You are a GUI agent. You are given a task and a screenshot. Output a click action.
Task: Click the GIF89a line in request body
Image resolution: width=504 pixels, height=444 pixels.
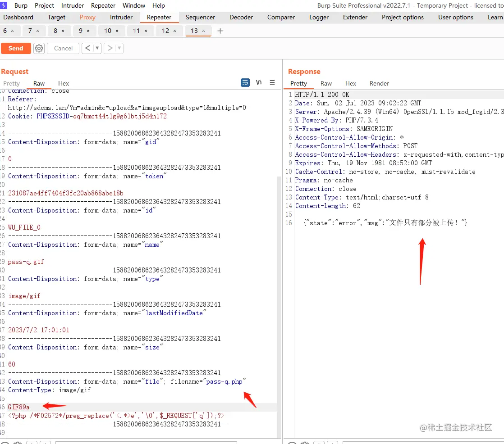coord(18,407)
